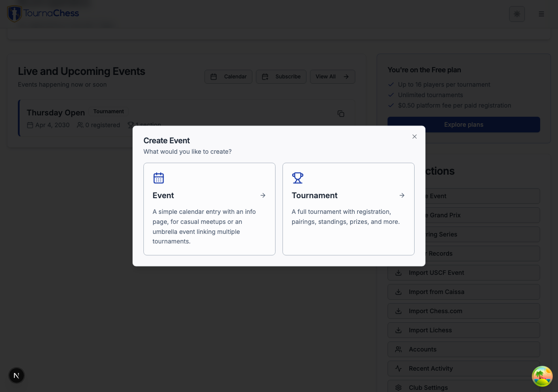The height and width of the screenshot is (392, 558).
Task: Open the Calendar view button
Action: point(228,77)
